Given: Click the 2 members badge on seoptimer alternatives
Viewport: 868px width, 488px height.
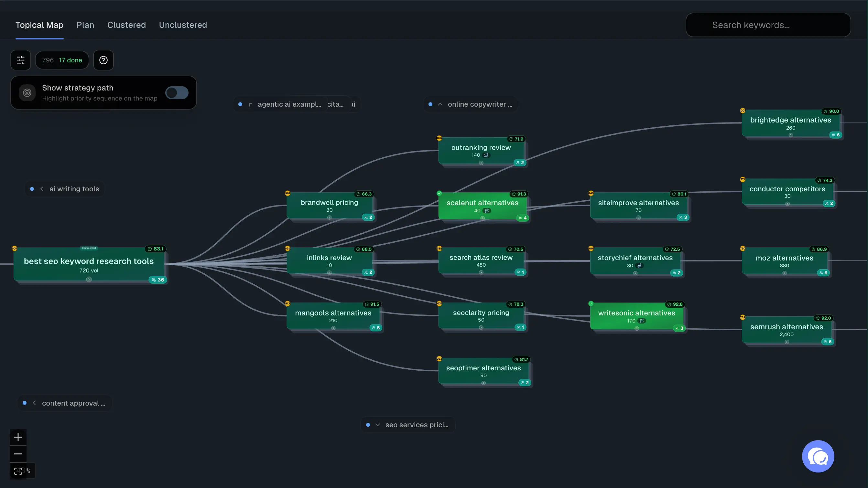Looking at the screenshot, I should tap(525, 383).
